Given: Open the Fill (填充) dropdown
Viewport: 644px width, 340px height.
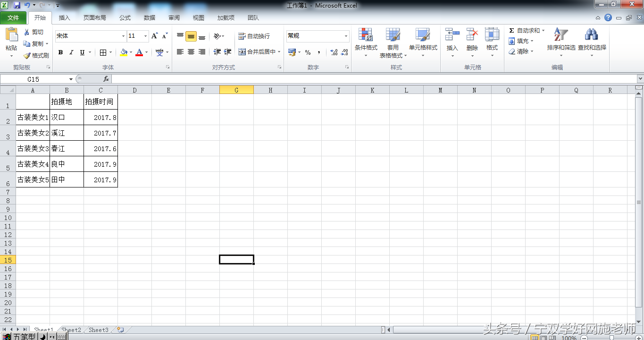Looking at the screenshot, I should click(521, 41).
